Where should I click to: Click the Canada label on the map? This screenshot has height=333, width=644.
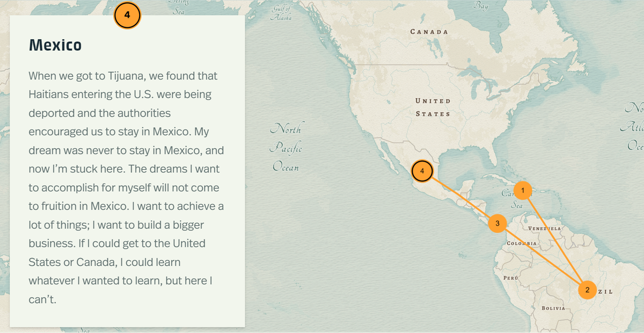(429, 32)
